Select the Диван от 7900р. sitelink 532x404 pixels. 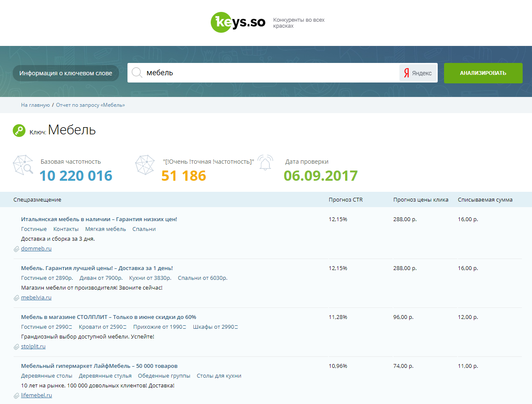[101, 278]
